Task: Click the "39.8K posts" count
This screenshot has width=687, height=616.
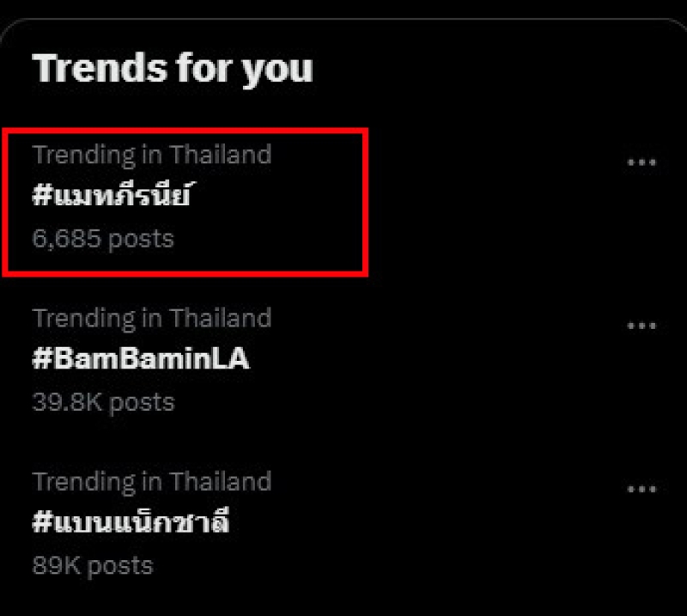Action: point(103,401)
